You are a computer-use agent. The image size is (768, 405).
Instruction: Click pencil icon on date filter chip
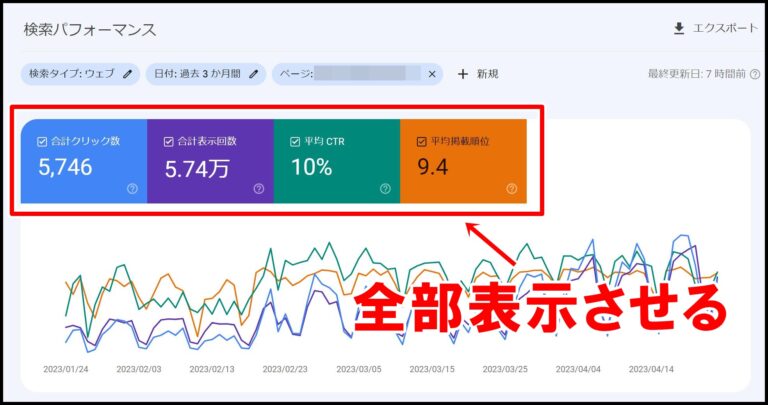coord(253,74)
